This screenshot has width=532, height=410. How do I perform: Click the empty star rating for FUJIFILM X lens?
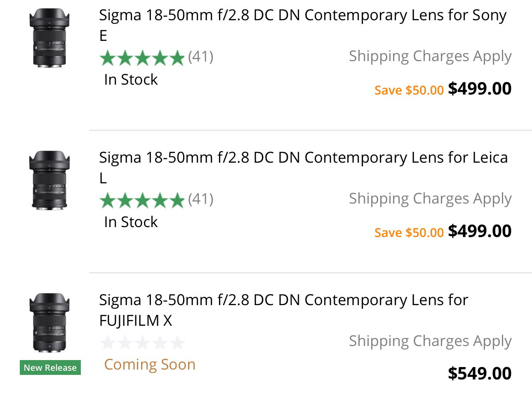(x=142, y=343)
